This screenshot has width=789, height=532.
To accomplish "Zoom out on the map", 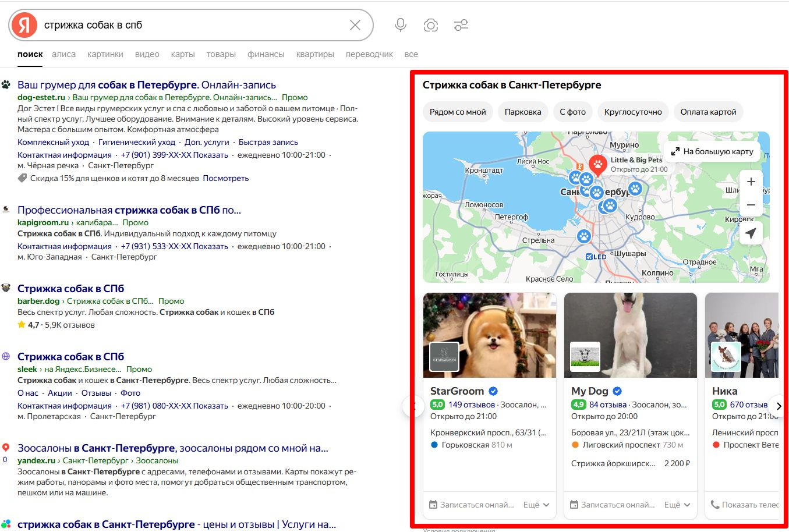I will (x=751, y=205).
